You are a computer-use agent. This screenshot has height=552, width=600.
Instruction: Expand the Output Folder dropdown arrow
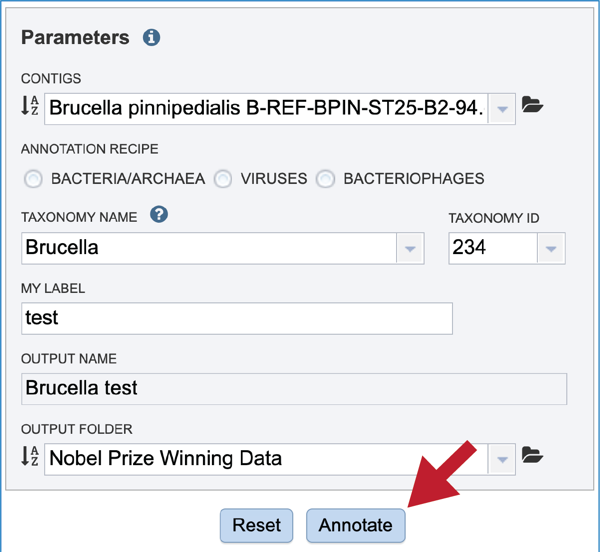click(502, 459)
